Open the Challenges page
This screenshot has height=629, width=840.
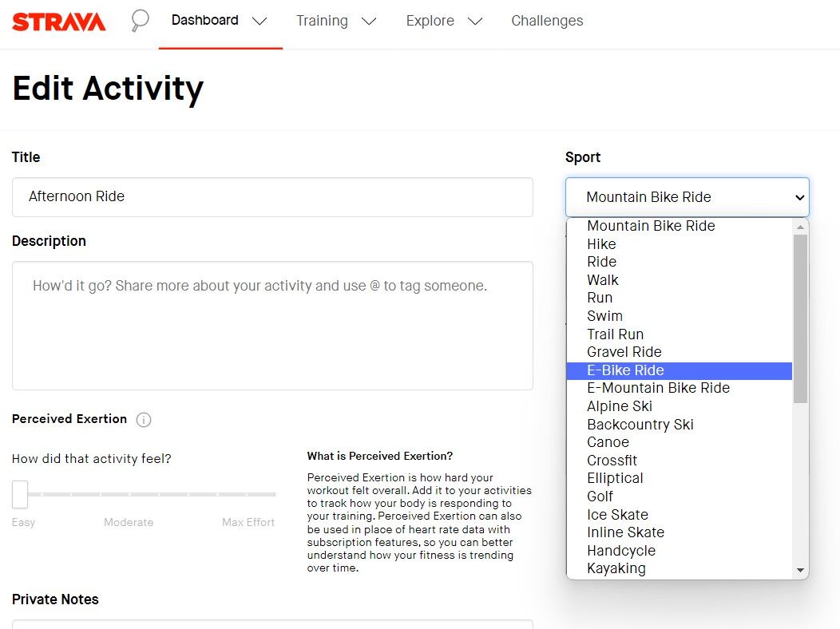(547, 21)
